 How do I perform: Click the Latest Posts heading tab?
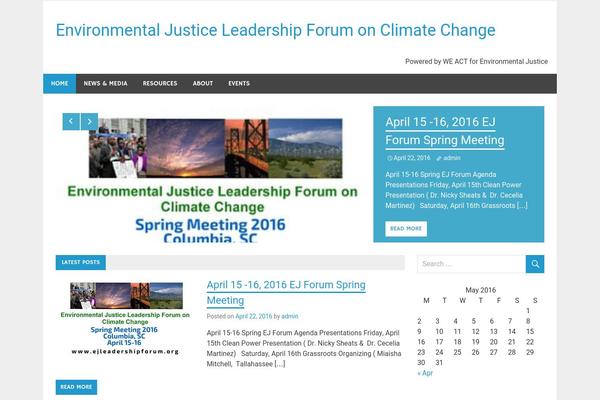(81, 262)
